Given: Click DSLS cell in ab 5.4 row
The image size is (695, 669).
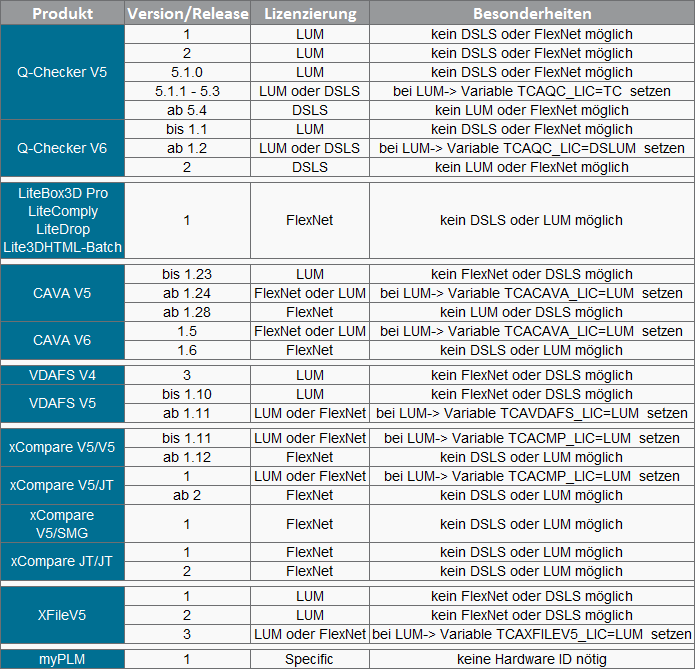Looking at the screenshot, I should (x=310, y=110).
